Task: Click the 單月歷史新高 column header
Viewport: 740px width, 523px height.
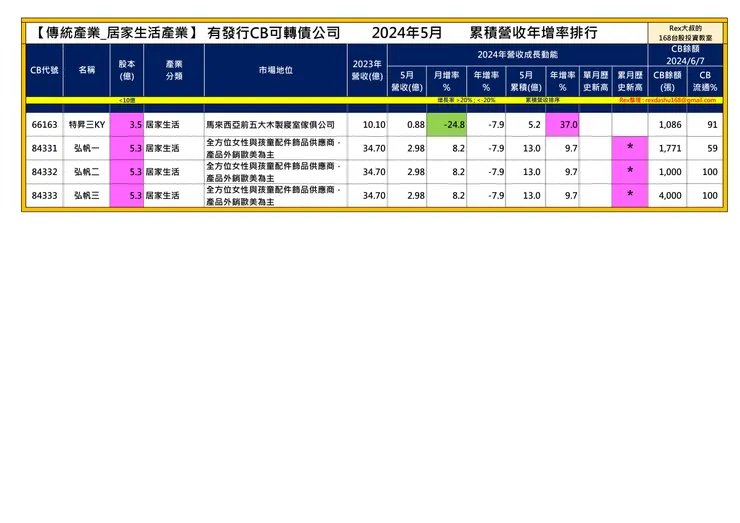Action: [x=596, y=81]
